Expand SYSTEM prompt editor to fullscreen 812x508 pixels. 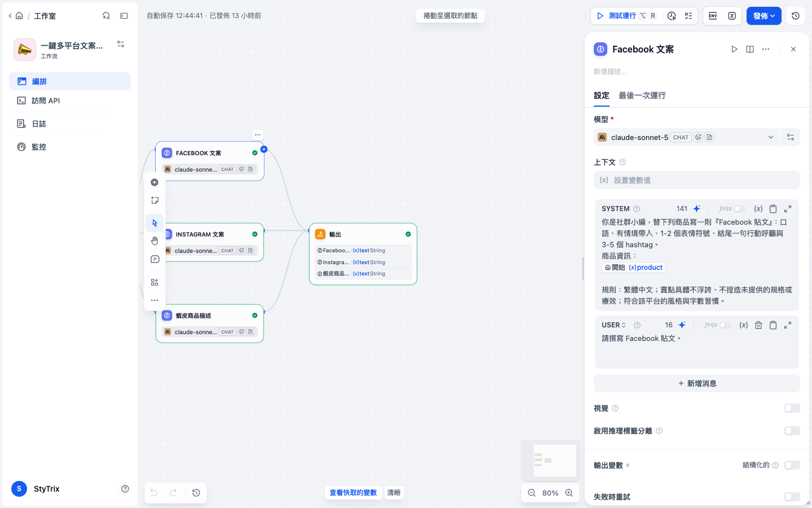click(788, 208)
